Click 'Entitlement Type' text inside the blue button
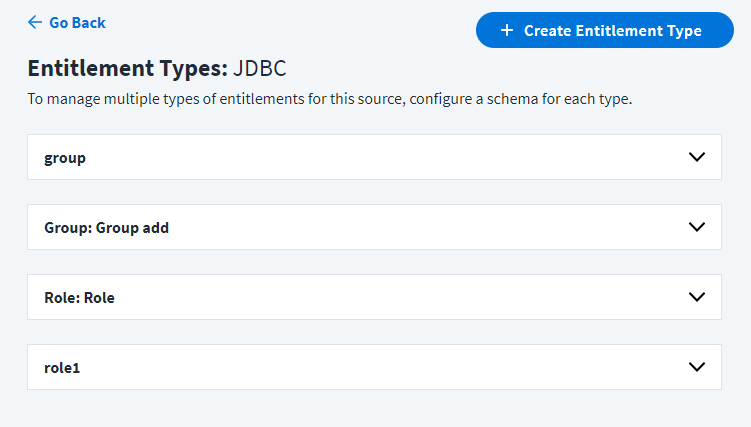 click(x=638, y=31)
